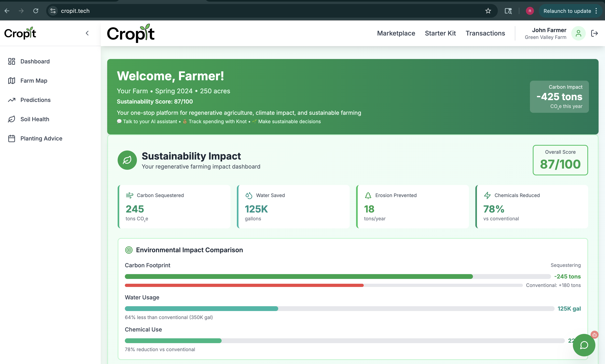
Task: Click the small red robot badge icon
Action: pyautogui.click(x=594, y=335)
